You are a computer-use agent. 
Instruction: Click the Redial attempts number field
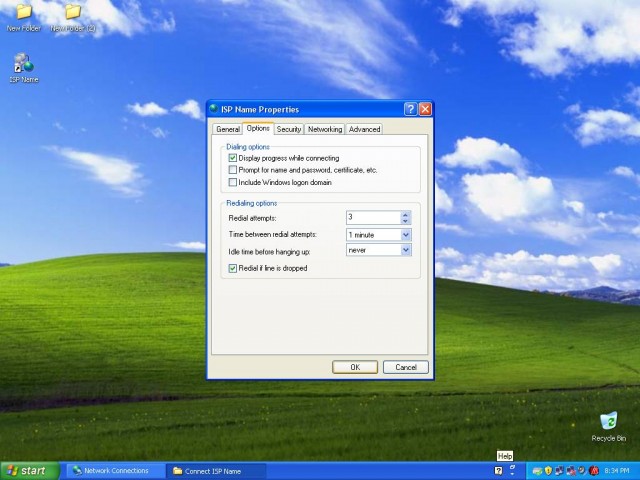pyautogui.click(x=373, y=218)
